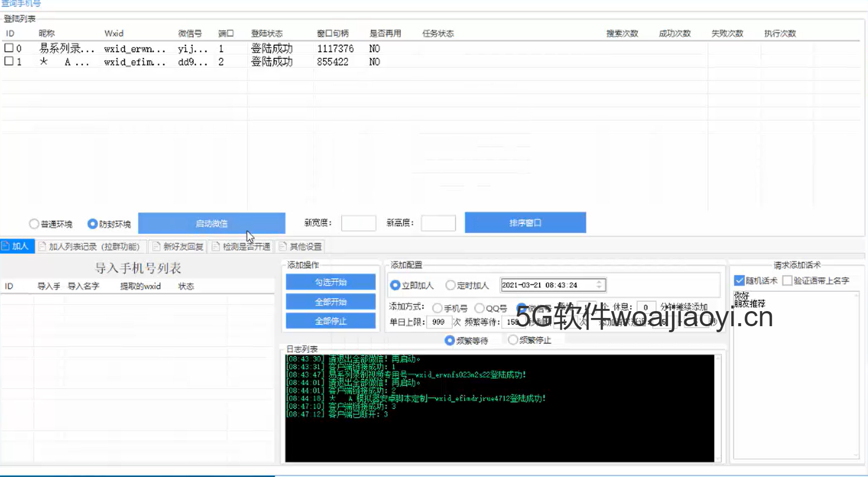
Task: Click the 易系列录... nickname cell
Action: (x=67, y=48)
